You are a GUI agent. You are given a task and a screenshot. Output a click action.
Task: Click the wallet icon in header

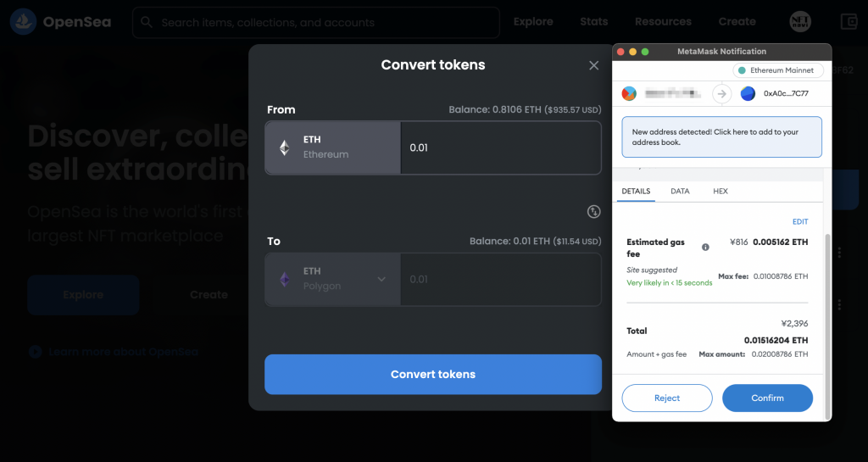(849, 22)
